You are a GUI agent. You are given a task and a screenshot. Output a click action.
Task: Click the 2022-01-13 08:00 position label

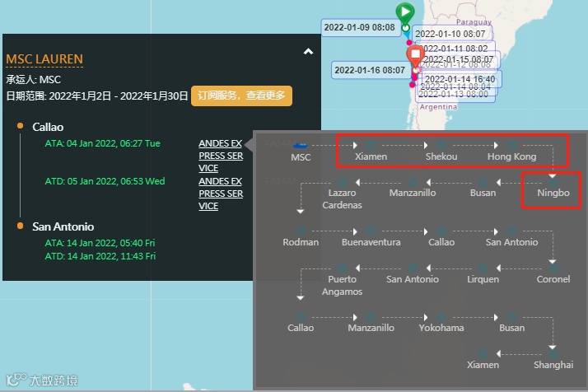pos(454,94)
